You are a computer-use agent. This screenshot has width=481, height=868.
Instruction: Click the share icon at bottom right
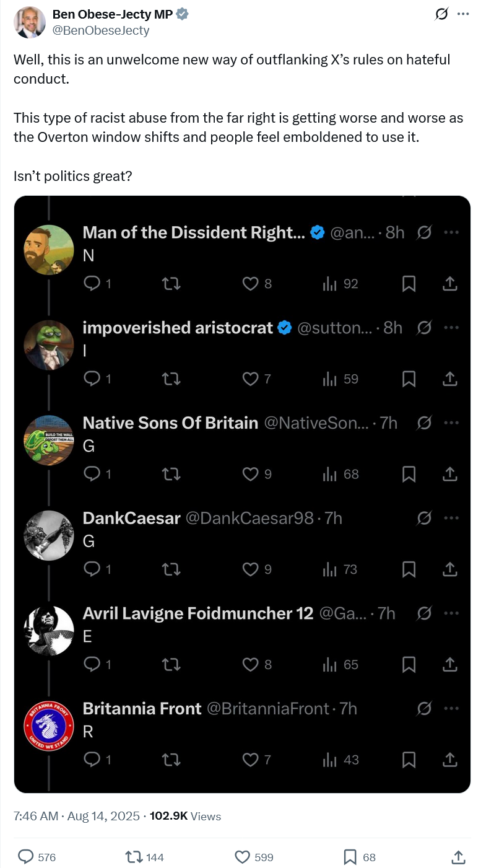[457, 857]
